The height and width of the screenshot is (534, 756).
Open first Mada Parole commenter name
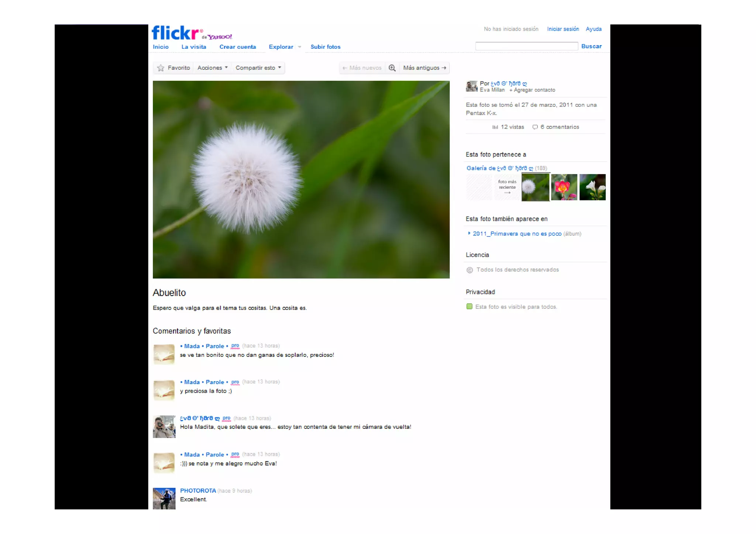click(204, 346)
